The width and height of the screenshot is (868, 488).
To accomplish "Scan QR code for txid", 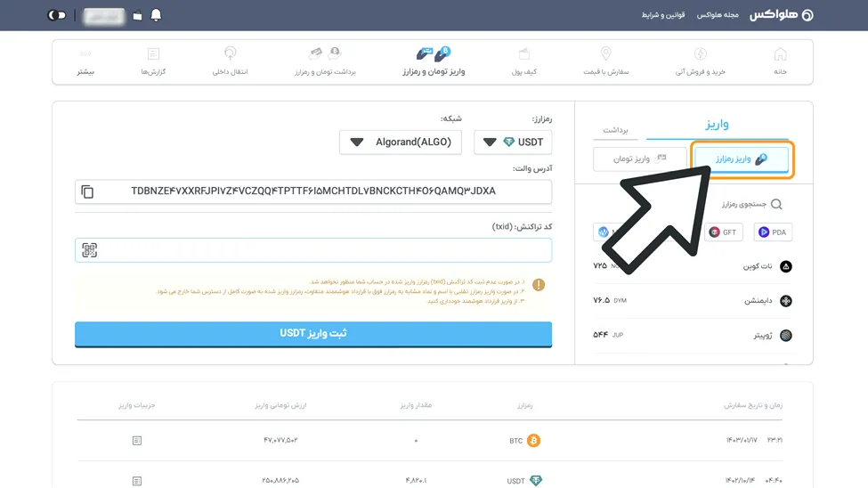I will [x=89, y=250].
